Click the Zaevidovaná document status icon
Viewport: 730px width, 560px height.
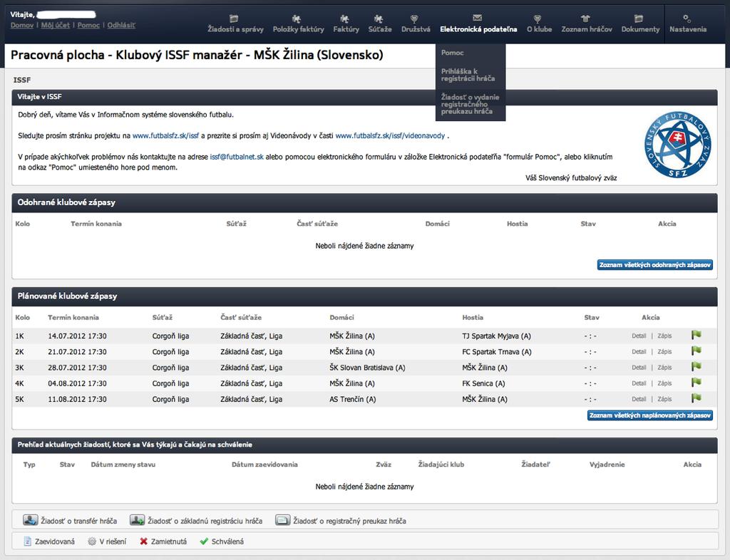click(28, 541)
